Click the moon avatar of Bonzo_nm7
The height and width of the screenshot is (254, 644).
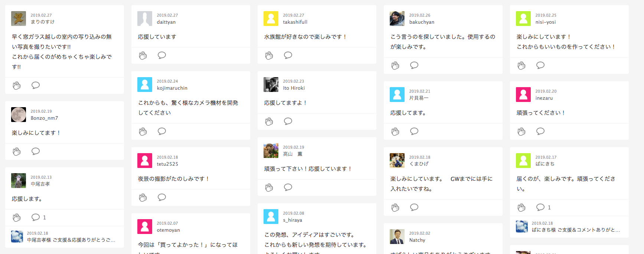19,115
